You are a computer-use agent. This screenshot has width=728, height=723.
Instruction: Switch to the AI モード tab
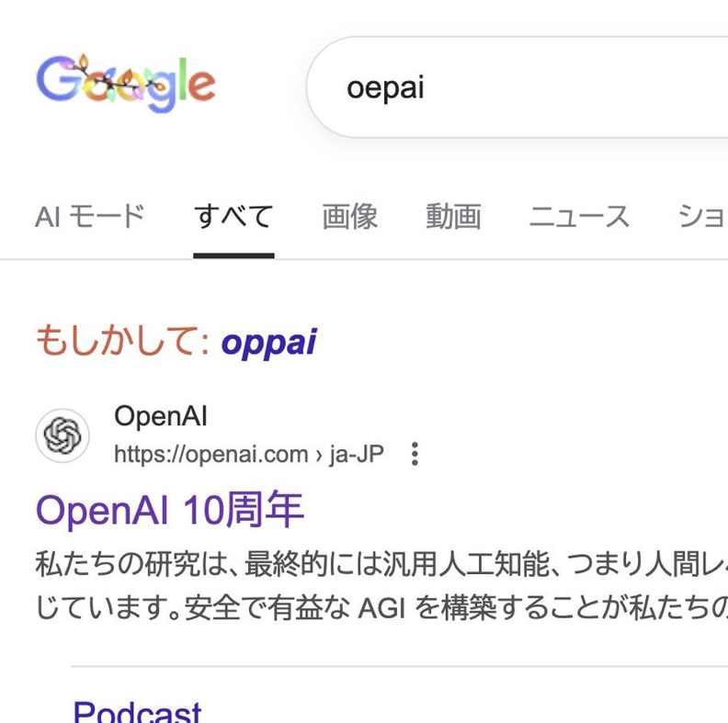tap(90, 217)
